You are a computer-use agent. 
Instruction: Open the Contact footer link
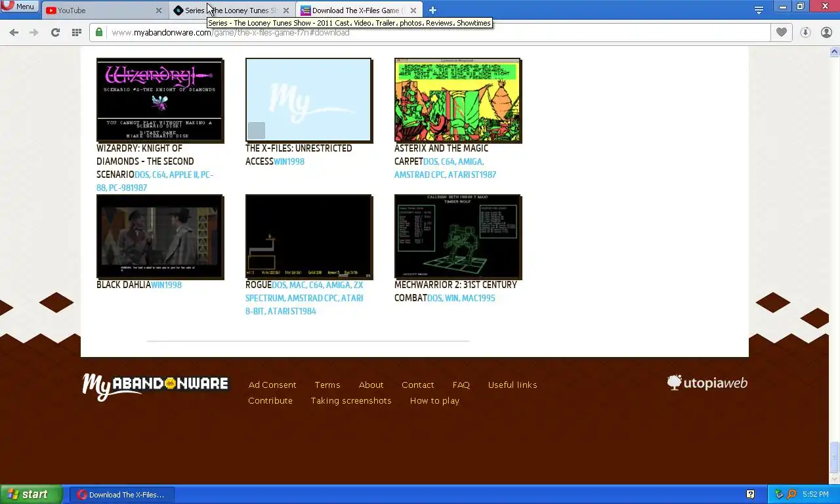click(418, 385)
